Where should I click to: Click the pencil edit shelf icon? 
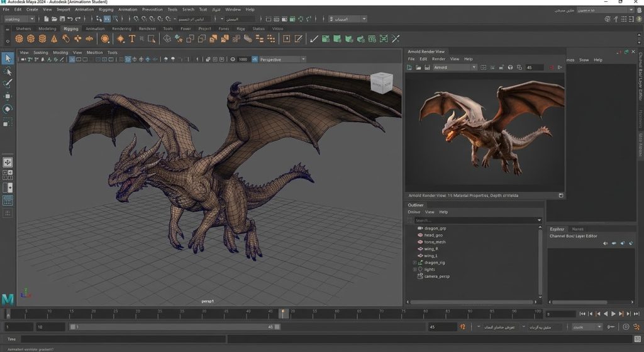(299, 38)
